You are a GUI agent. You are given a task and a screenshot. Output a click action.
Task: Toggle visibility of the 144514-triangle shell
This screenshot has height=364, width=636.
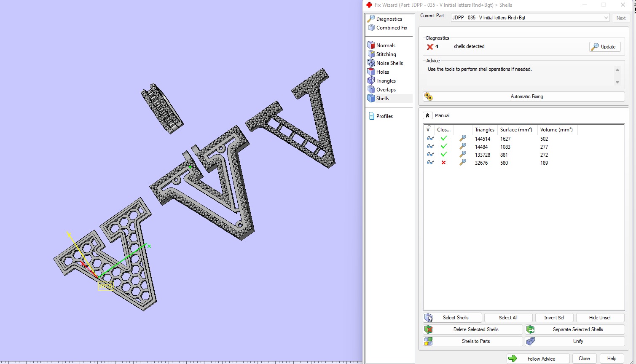pos(430,139)
